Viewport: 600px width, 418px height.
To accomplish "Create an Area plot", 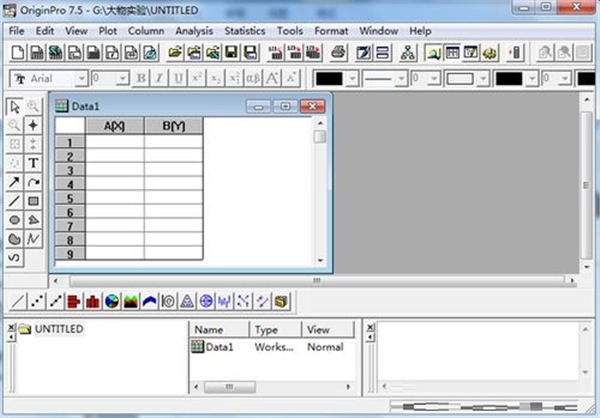I will pos(130,302).
